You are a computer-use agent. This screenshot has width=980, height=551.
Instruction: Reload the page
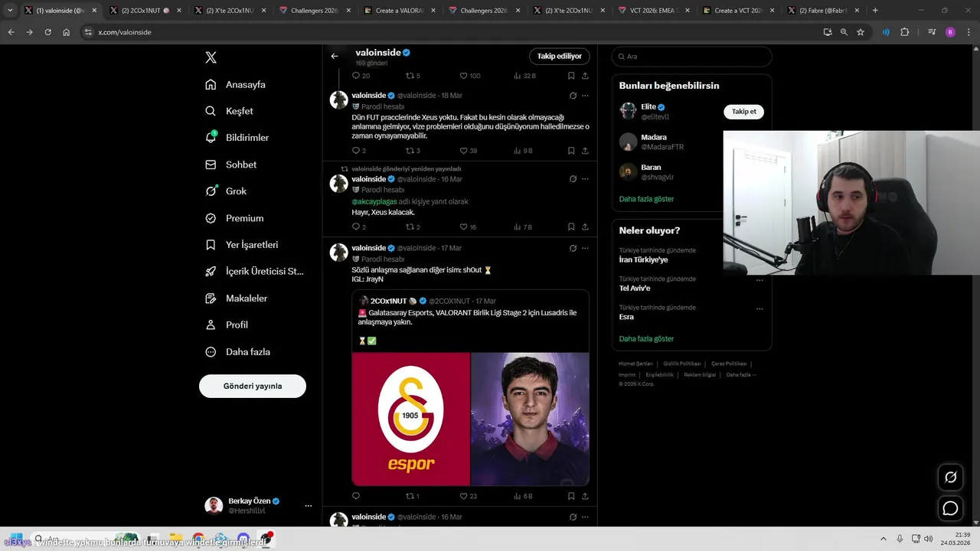coord(47,32)
